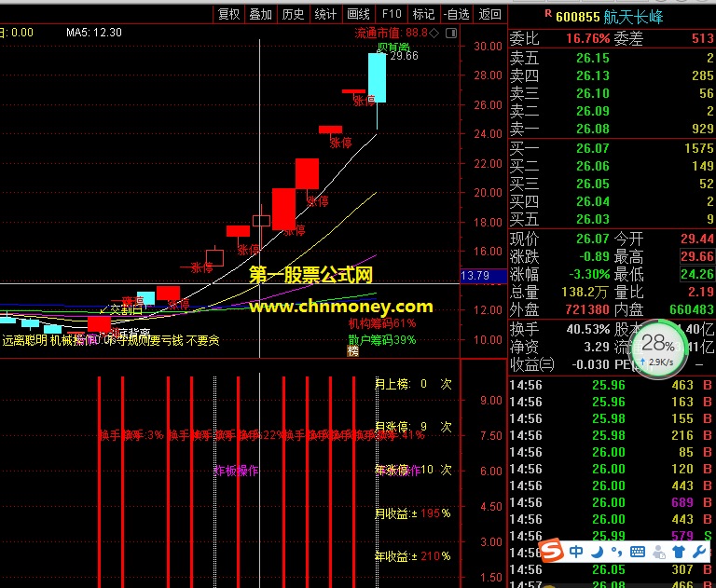Click the 卖五 26.15 order row
Viewport: 716px width, 588px height.
pos(612,58)
